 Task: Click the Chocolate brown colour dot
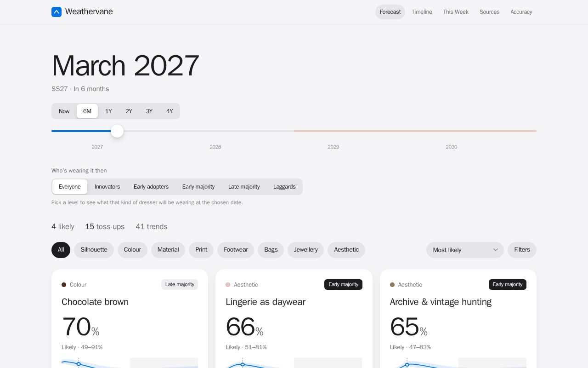pyautogui.click(x=64, y=285)
